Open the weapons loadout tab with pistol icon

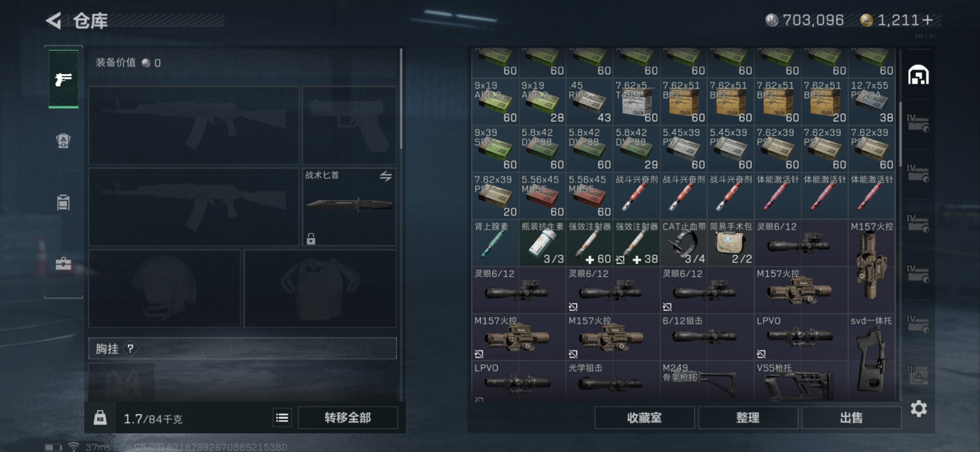click(63, 79)
